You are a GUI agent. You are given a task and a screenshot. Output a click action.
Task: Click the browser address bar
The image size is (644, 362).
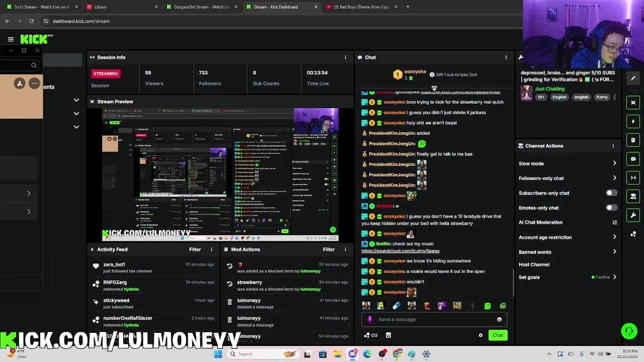(x=282, y=21)
